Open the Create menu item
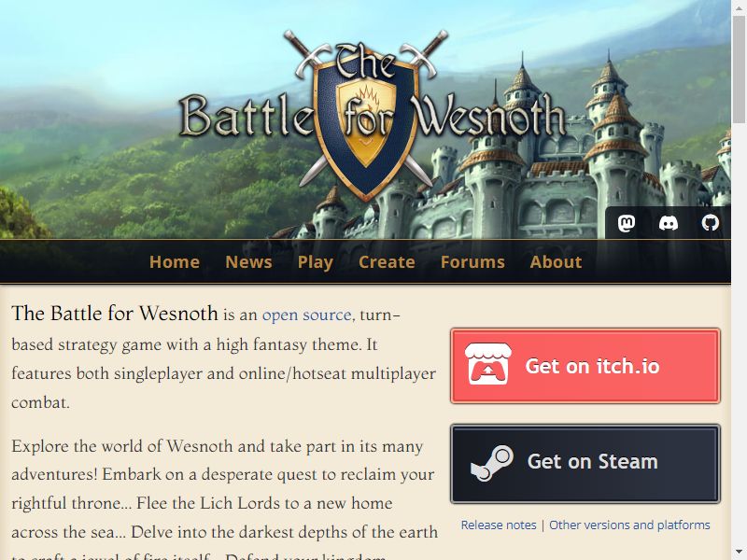This screenshot has height=560, width=747. [x=387, y=262]
